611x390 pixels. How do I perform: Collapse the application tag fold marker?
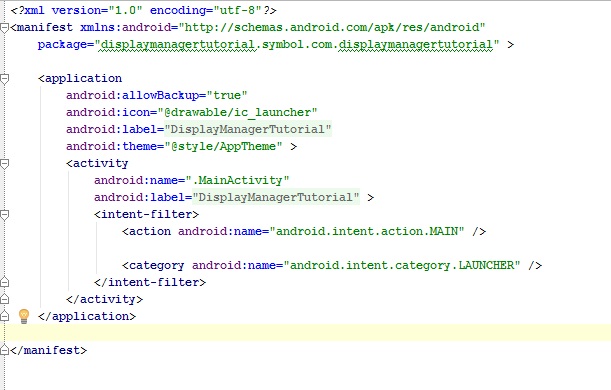[x=4, y=79]
